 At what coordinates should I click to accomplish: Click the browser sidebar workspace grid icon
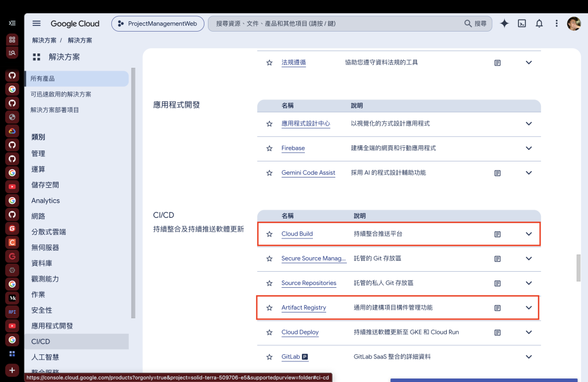tap(12, 39)
